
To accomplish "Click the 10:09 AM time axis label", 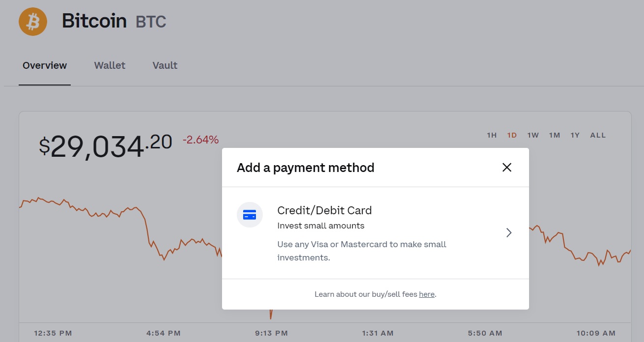I will click(596, 333).
